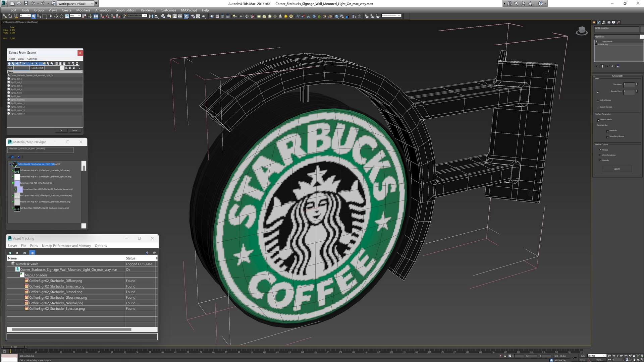644x362 pixels.
Task: Open the Workspace: Default dropdown
Action: [x=75, y=4]
